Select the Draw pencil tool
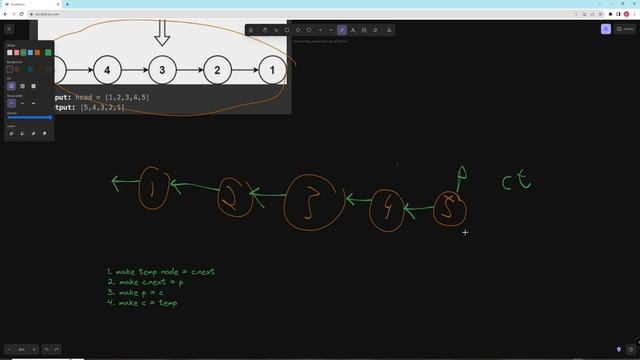640x360 pixels. tap(342, 30)
